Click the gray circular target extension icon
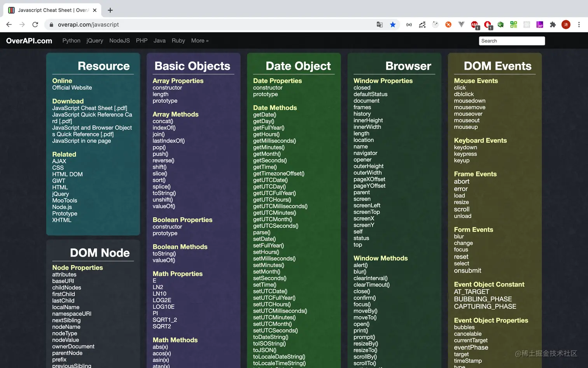588x368 pixels. (436, 25)
